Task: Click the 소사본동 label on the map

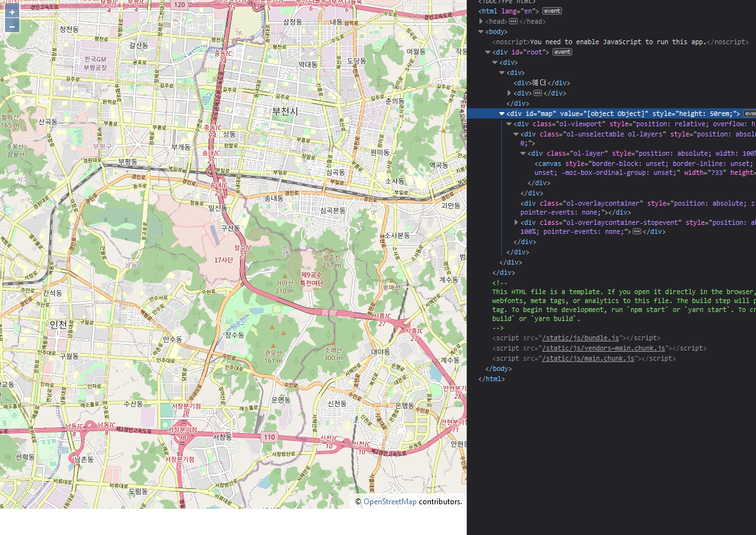Action: 397,235
